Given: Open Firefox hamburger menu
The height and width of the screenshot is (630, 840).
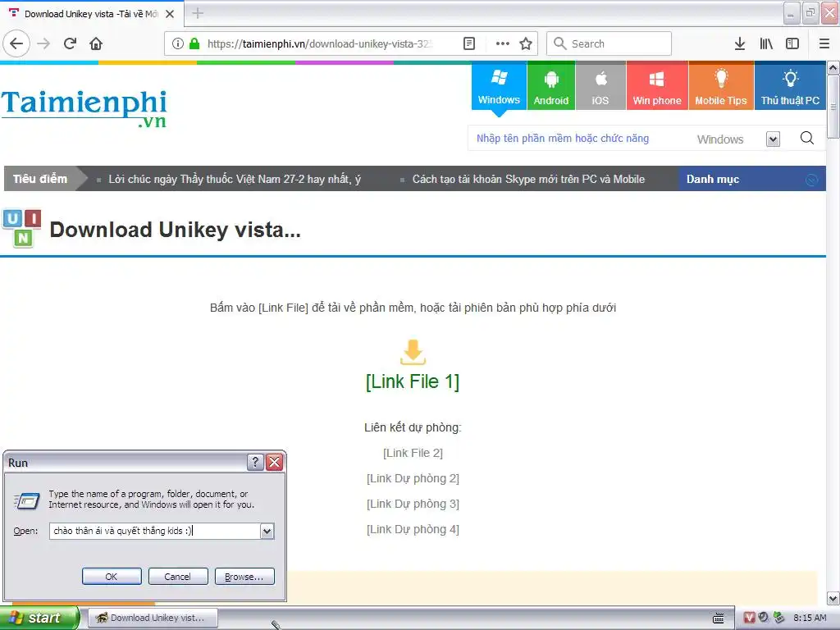Looking at the screenshot, I should pyautogui.click(x=824, y=43).
